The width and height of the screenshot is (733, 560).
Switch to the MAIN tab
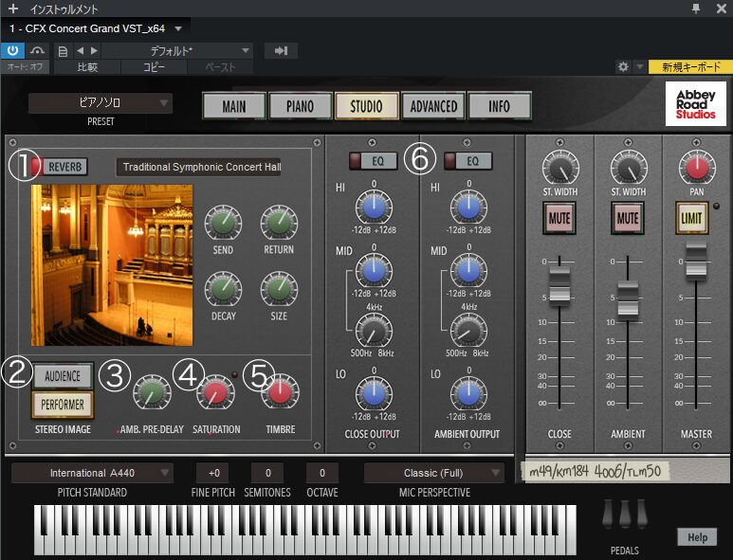(x=234, y=106)
